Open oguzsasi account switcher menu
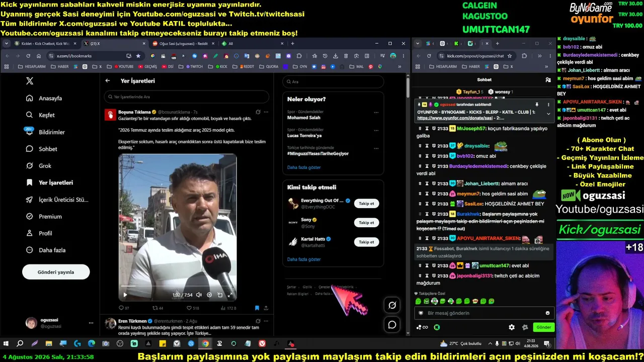The height and width of the screenshot is (362, 644). (60, 323)
